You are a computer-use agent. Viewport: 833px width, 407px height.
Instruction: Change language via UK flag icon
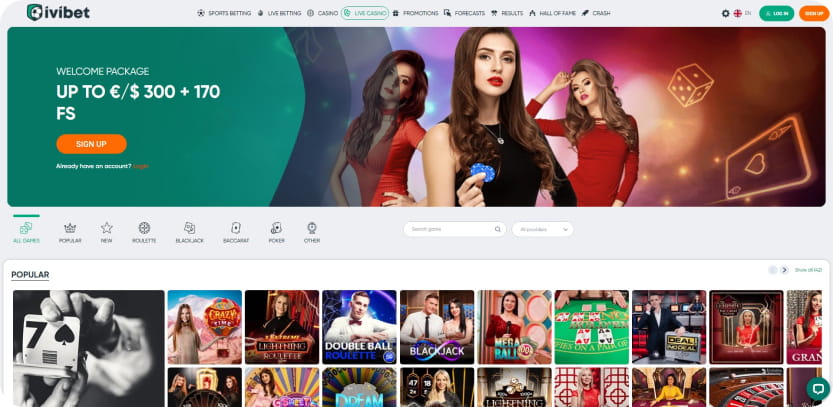[x=737, y=13]
